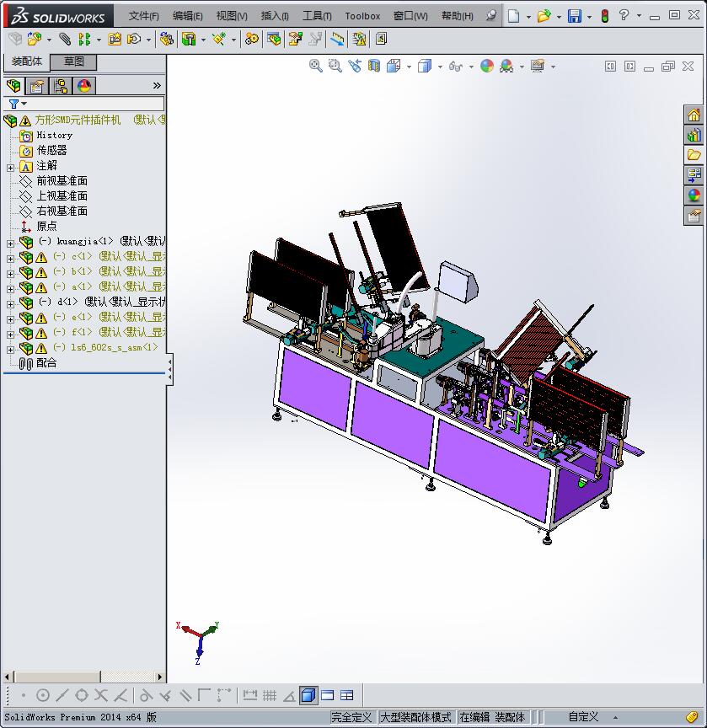Open Custom Properties icon in task pane
This screenshot has height=728, width=707.
click(694, 216)
